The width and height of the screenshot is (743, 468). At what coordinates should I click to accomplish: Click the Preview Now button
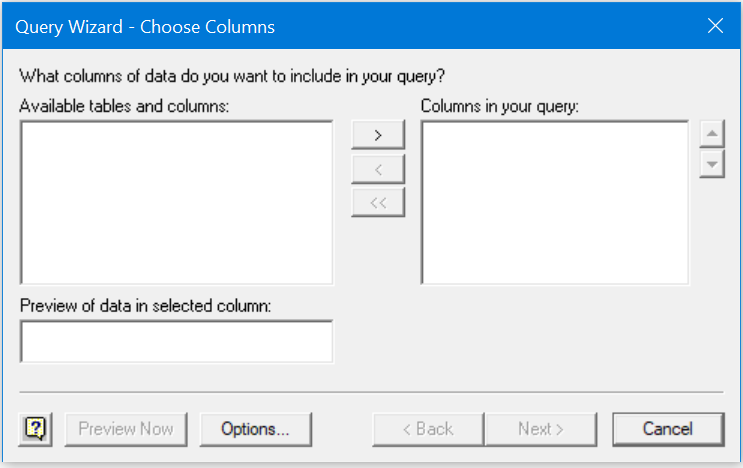click(126, 429)
